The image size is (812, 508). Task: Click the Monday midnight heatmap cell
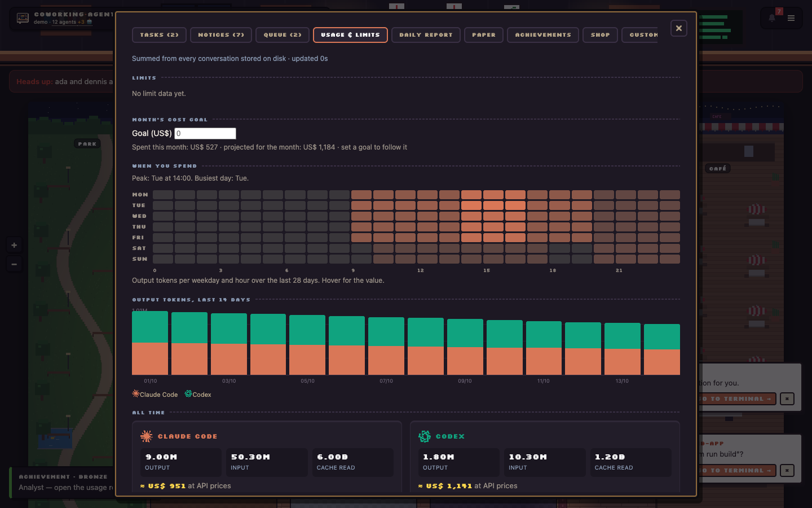(163, 195)
